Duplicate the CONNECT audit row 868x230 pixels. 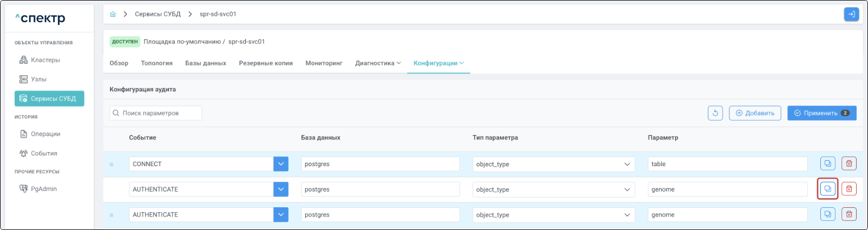(x=827, y=163)
